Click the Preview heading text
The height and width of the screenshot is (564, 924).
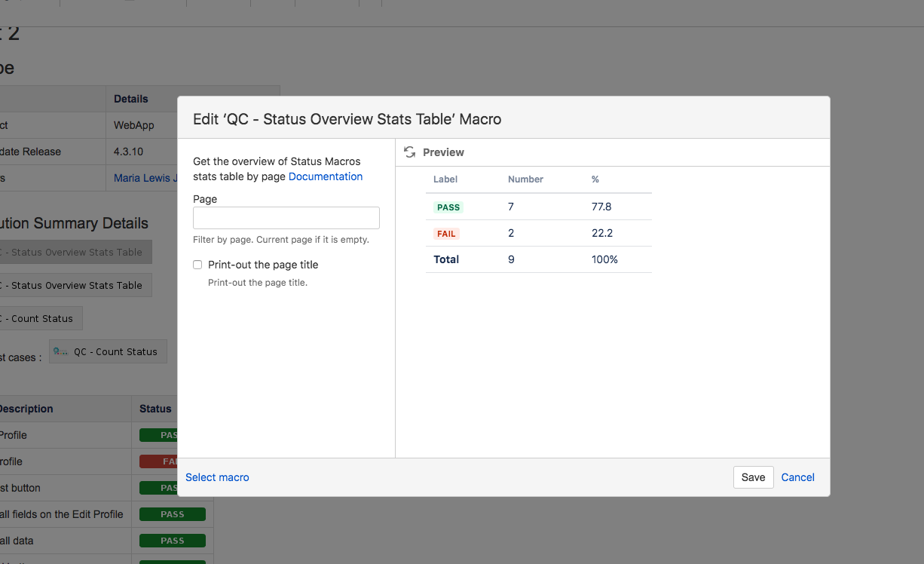443,152
